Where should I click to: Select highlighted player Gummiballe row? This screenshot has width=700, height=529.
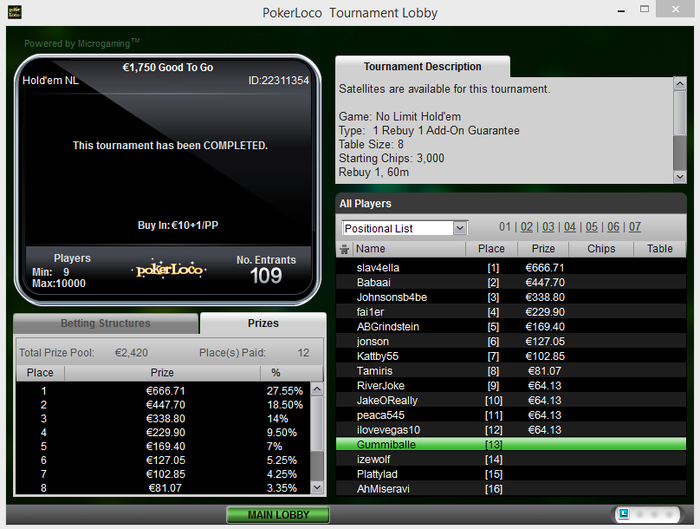[511, 444]
